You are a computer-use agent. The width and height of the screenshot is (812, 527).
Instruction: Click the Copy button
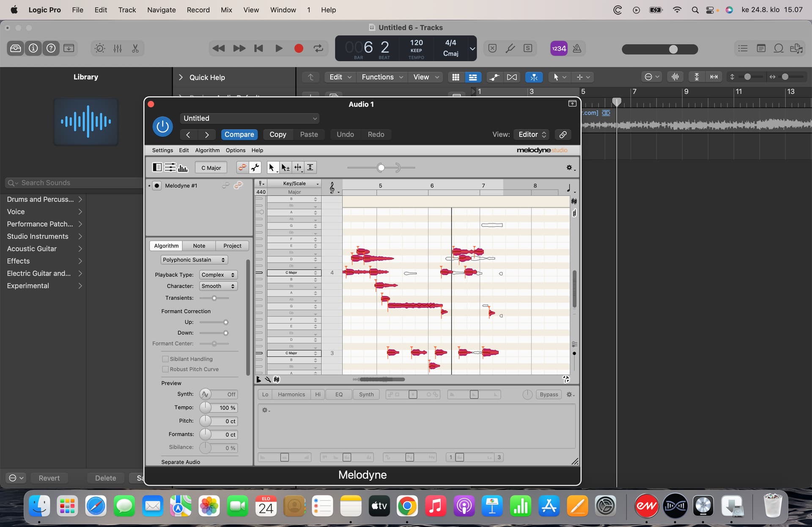tap(278, 134)
